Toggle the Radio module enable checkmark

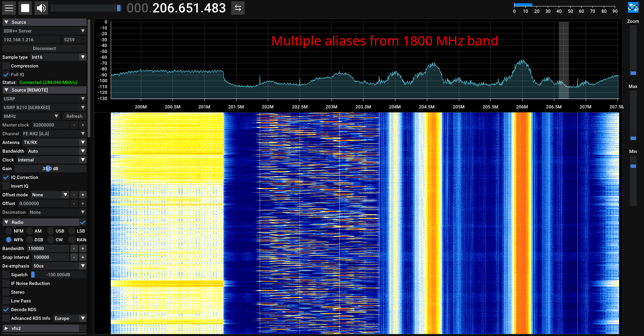(83, 222)
